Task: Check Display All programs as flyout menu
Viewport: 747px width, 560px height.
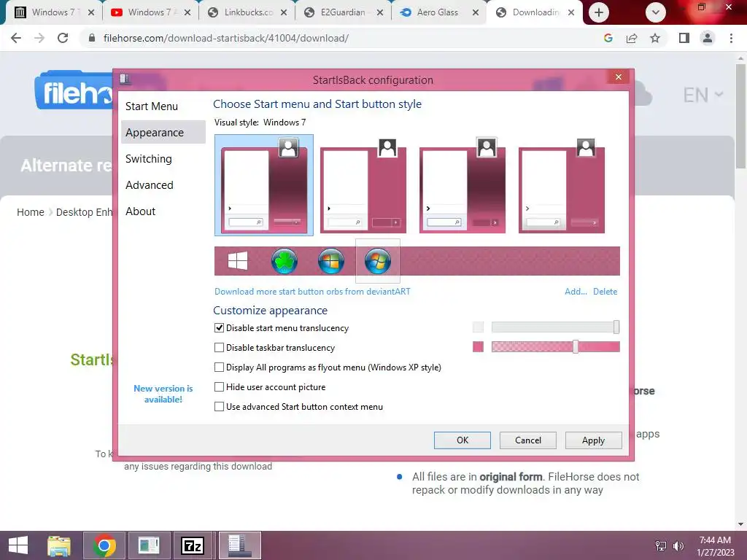Action: pos(219,367)
